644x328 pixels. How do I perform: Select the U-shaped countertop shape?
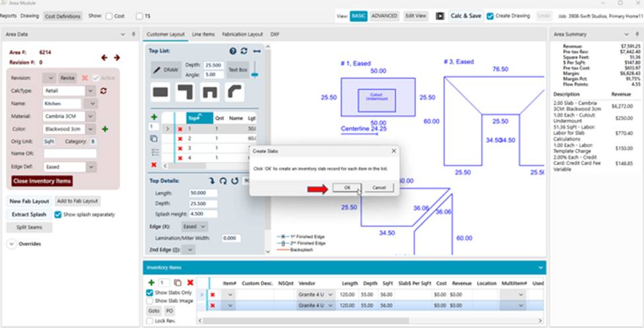coord(210,92)
